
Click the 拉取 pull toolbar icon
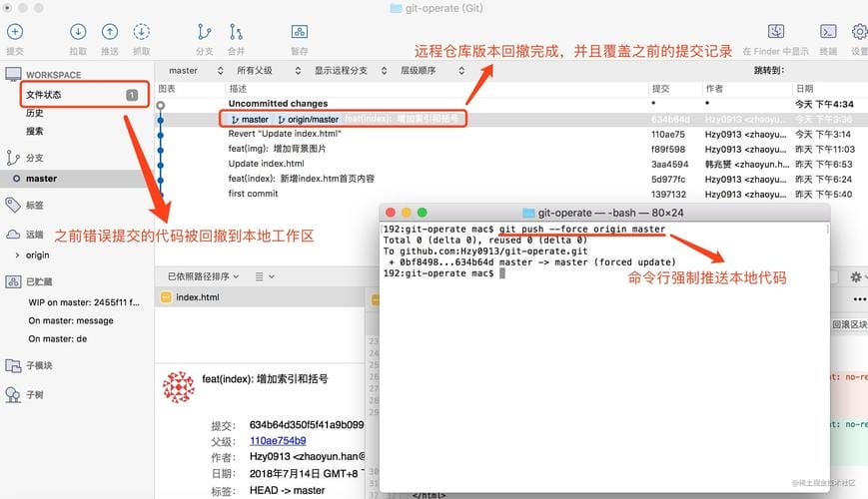point(78,32)
